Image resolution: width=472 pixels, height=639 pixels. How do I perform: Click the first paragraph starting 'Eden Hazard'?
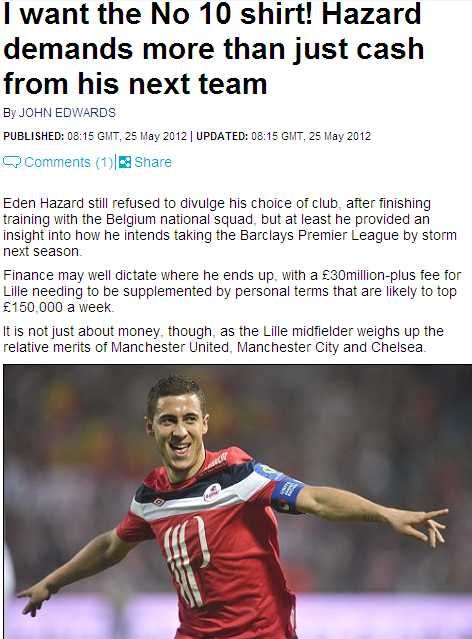[230, 227]
